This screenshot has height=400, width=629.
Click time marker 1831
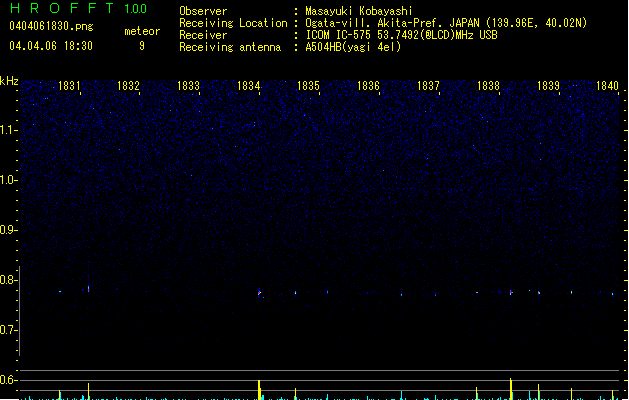tap(69, 86)
